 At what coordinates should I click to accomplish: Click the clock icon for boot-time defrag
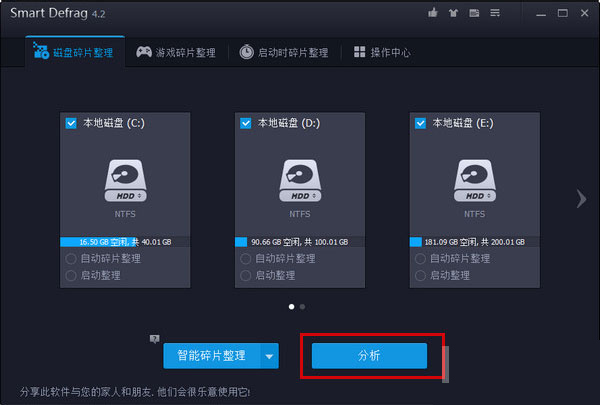[x=246, y=52]
